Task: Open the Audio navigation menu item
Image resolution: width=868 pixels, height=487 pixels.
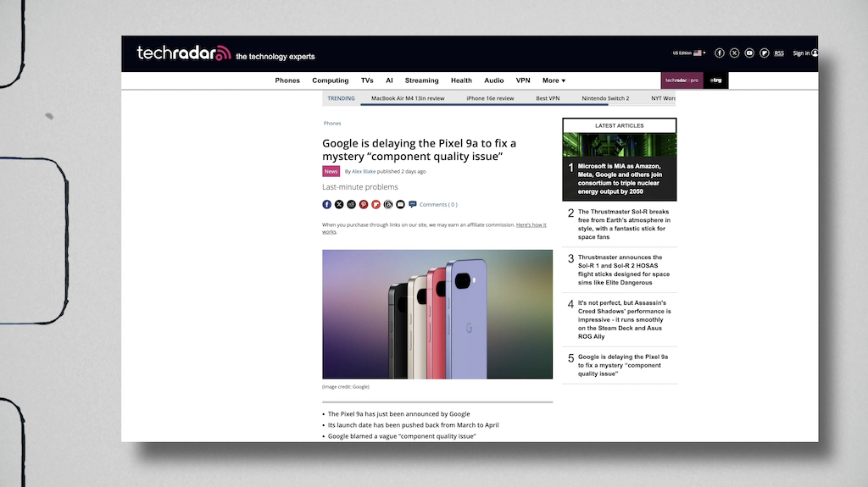Action: coord(494,80)
